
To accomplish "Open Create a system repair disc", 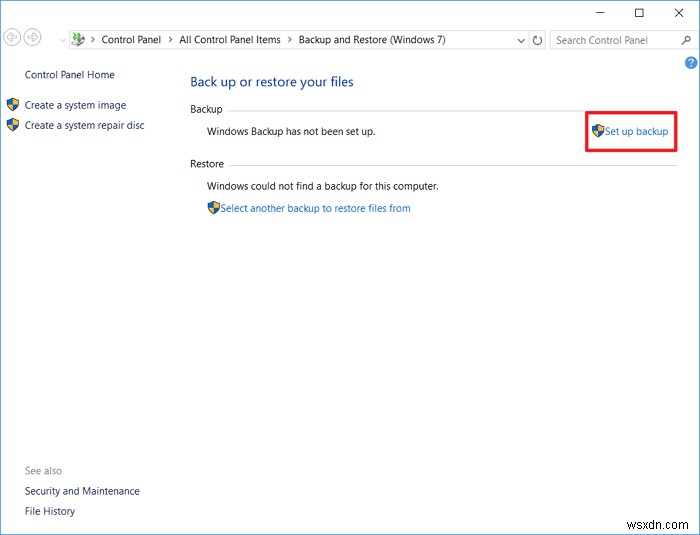I will 84,125.
